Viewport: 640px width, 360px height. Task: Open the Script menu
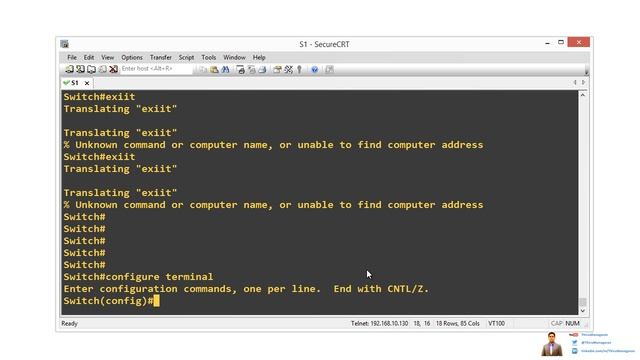point(186,58)
